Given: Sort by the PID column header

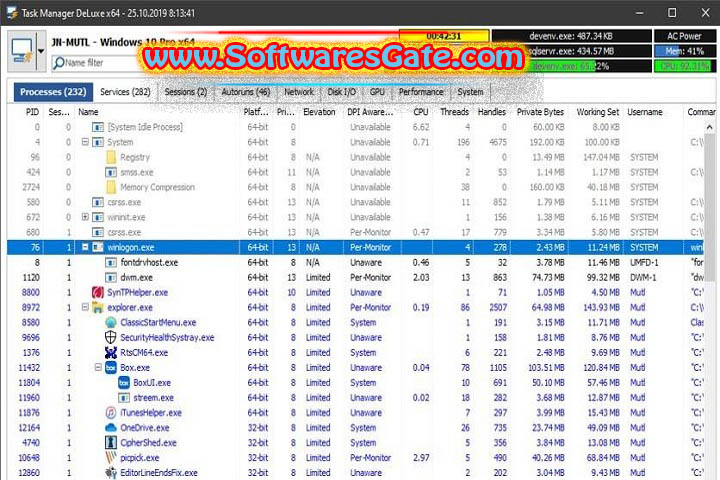Looking at the screenshot, I should click(32, 112).
